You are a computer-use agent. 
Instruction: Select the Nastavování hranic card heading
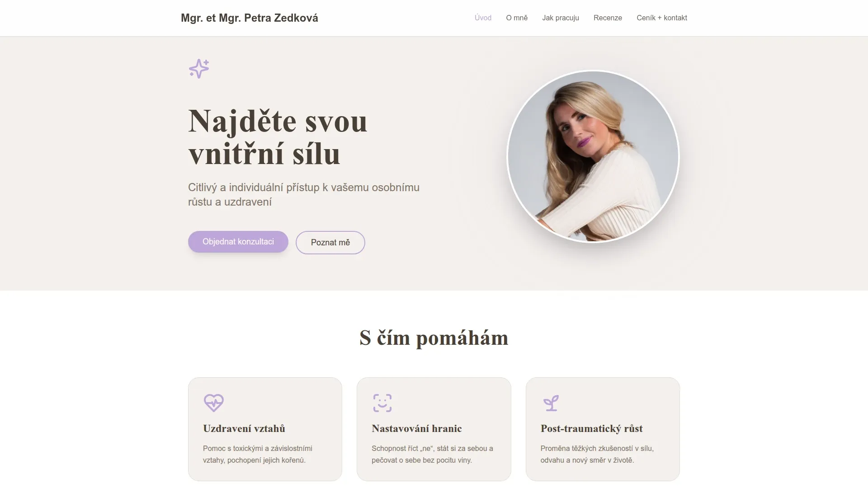[x=417, y=428]
